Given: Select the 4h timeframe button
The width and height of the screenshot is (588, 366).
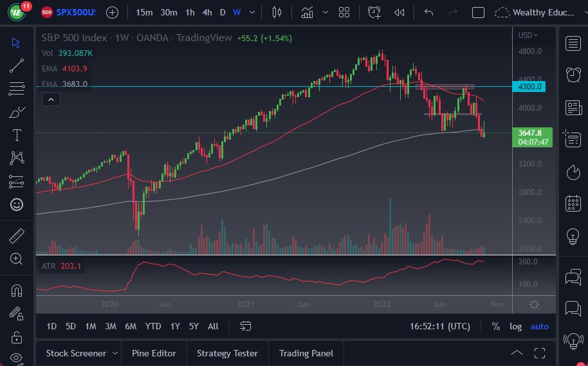Looking at the screenshot, I should pos(207,12).
